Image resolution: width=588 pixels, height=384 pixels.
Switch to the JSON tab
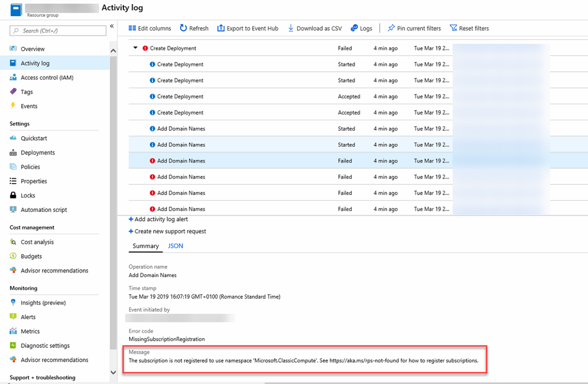[x=176, y=246]
